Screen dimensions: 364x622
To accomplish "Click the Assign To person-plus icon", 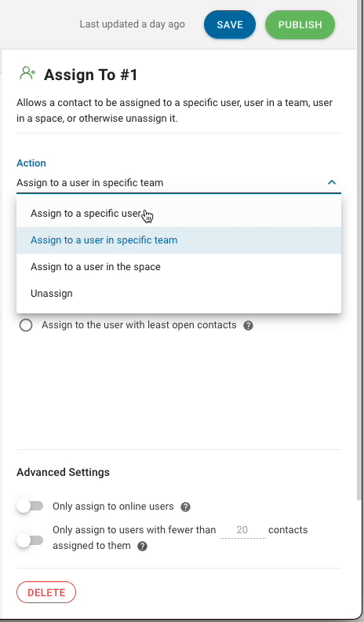I will coord(27,73).
